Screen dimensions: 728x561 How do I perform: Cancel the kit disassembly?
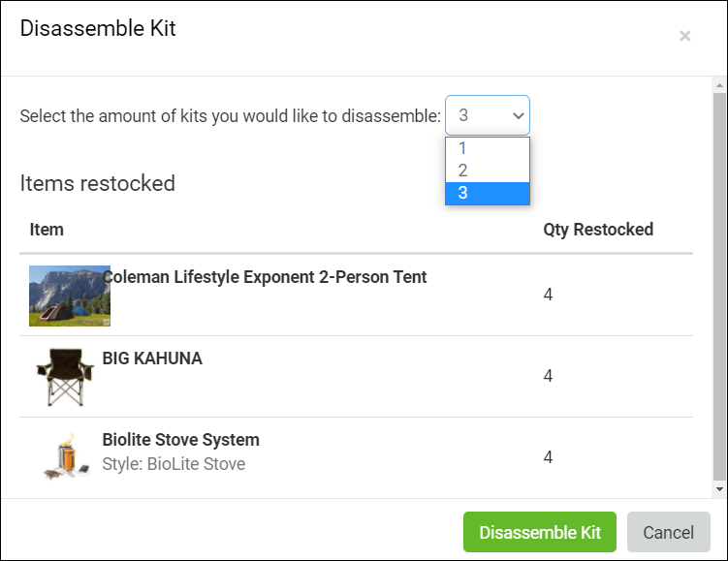(x=668, y=532)
